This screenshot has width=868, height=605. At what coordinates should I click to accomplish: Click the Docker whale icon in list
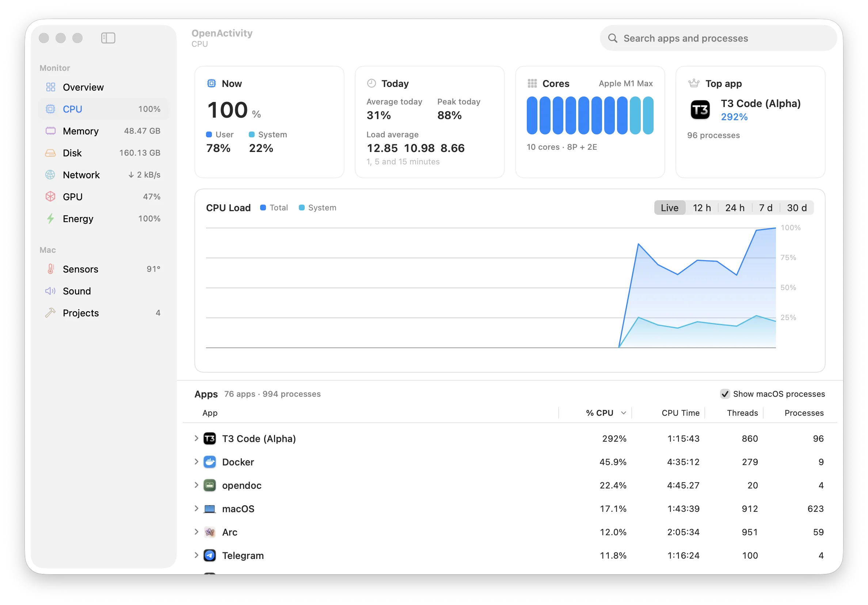tap(210, 462)
